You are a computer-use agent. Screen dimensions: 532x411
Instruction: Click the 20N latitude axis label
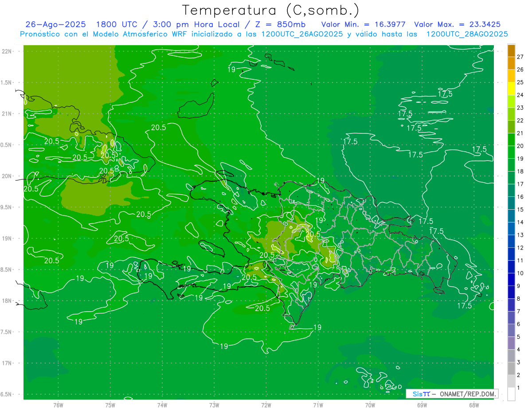8,176
